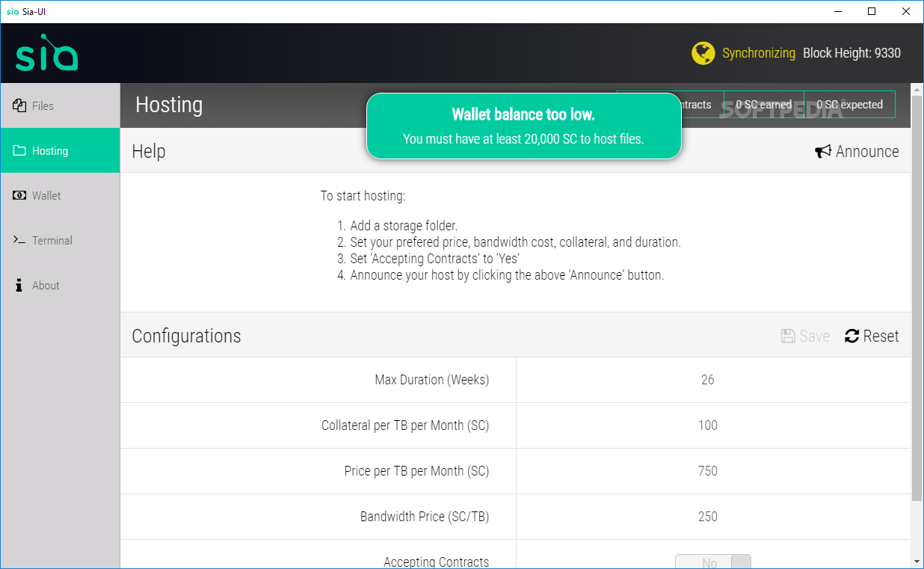Click the vertical scrollbar down arrow

[x=917, y=561]
